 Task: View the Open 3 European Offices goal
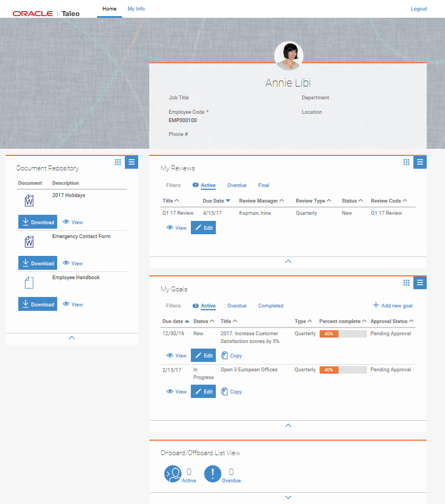click(x=176, y=391)
